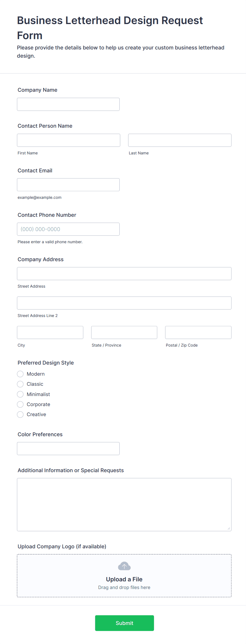246x644 pixels.
Task: Click the Upload a File text
Action: coord(124,579)
